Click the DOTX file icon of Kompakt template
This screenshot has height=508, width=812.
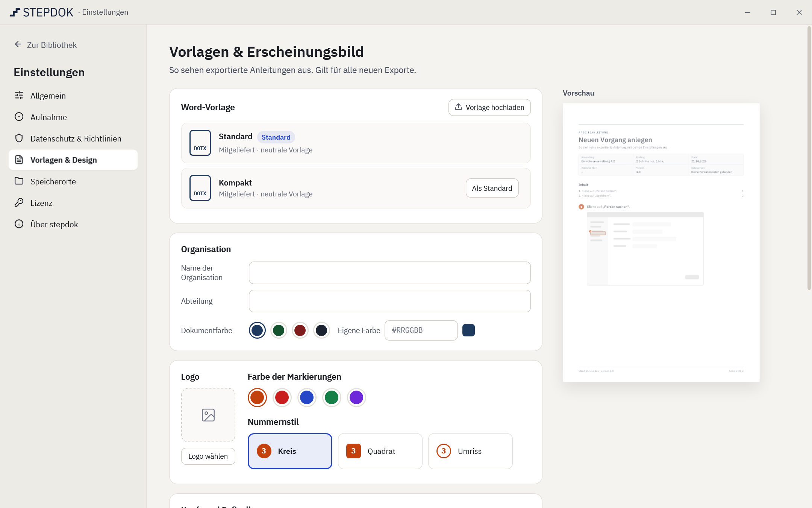click(x=200, y=188)
